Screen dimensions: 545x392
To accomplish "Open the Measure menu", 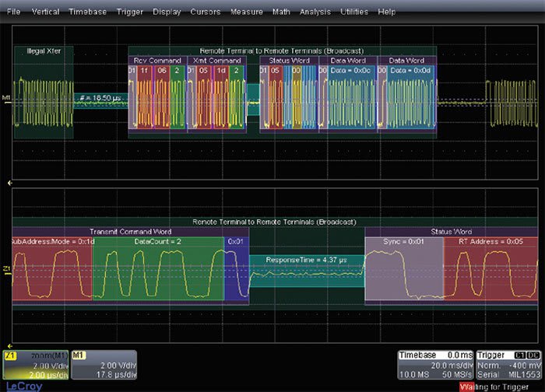I will tap(247, 12).
